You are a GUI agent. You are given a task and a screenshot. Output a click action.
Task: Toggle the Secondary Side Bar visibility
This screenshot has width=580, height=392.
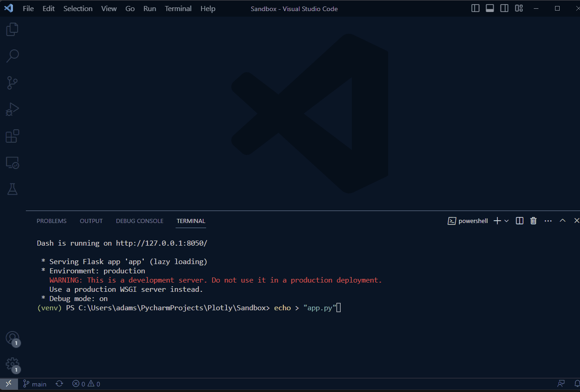pos(504,8)
